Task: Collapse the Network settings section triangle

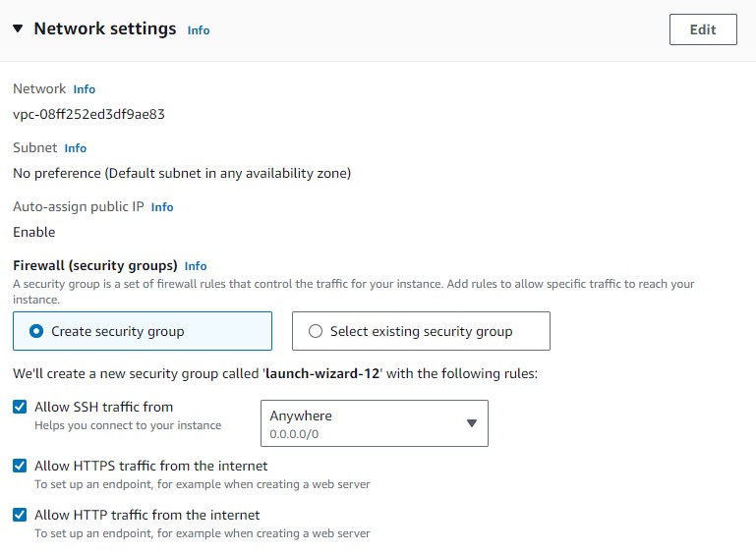Action: (x=18, y=29)
